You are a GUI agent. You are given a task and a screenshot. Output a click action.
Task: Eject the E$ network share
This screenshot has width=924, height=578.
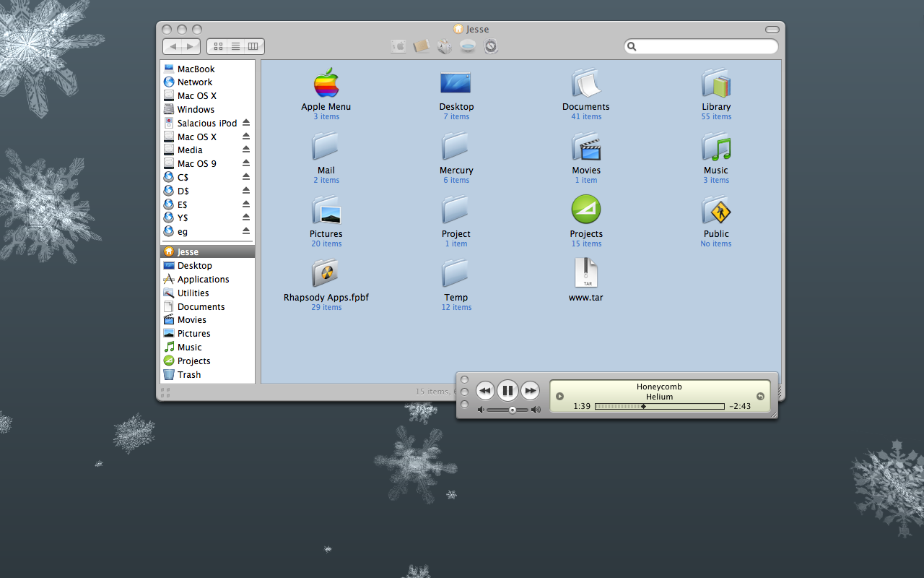pyautogui.click(x=245, y=204)
